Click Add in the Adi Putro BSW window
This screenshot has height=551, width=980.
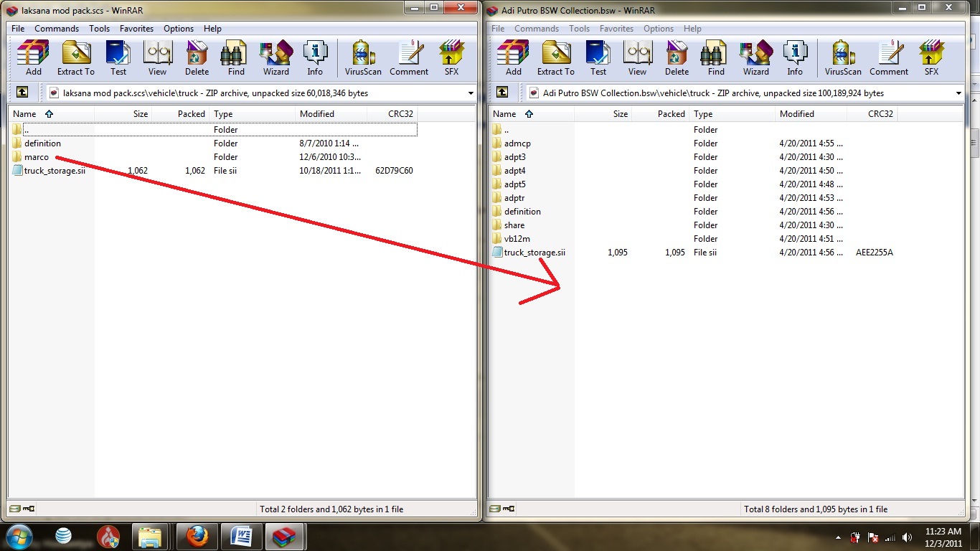click(x=513, y=58)
